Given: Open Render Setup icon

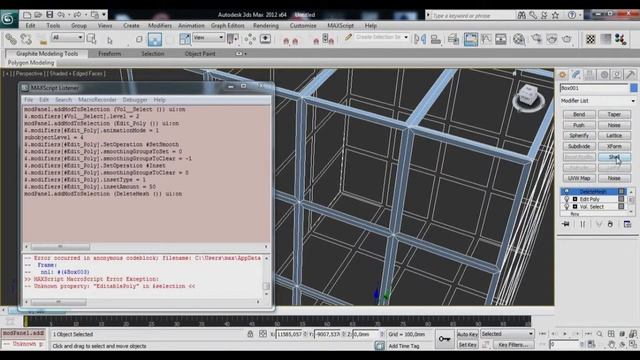Looking at the screenshot, I should coord(536,39).
